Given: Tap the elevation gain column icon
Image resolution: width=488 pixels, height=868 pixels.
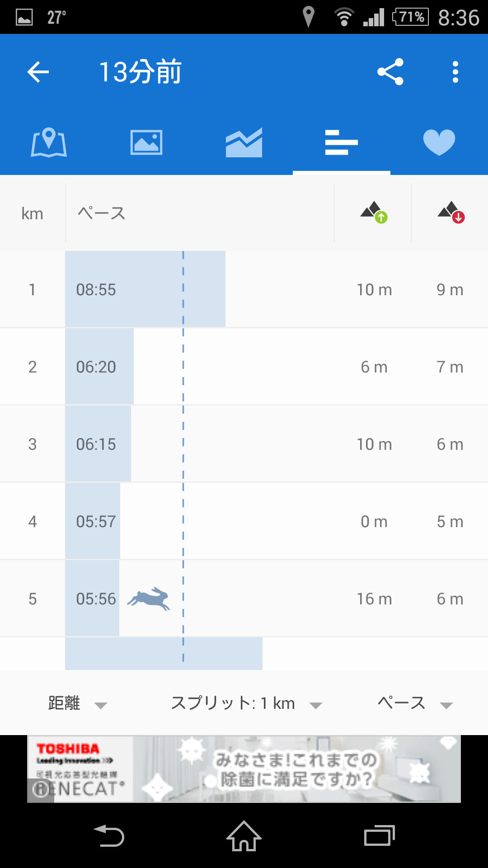Looking at the screenshot, I should click(374, 212).
